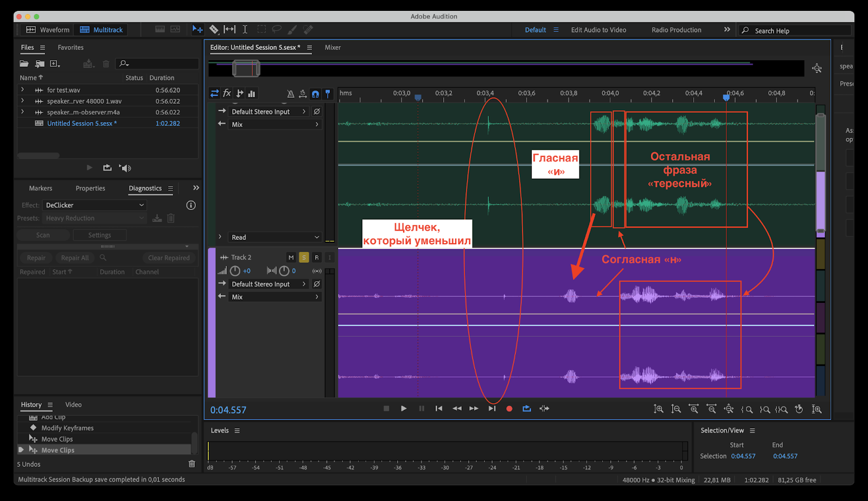Click the Zoom Out Time icon

pyautogui.click(x=711, y=409)
